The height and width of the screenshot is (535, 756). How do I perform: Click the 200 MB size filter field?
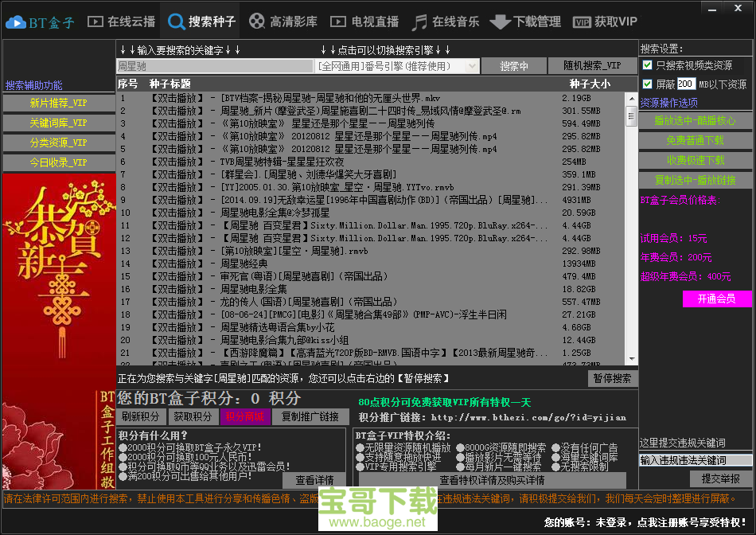pyautogui.click(x=686, y=84)
